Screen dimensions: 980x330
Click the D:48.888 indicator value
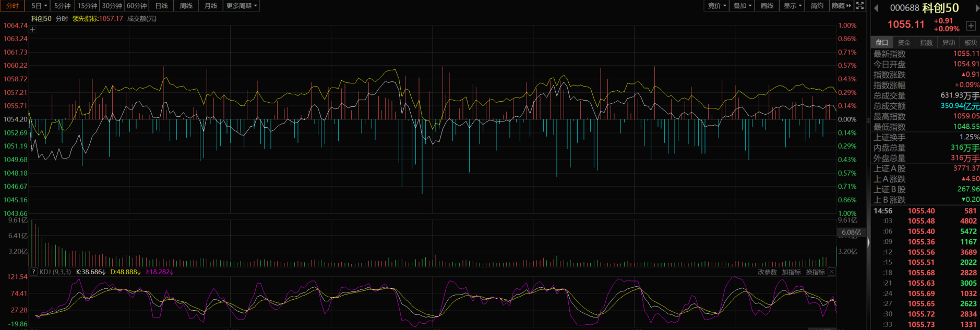(x=125, y=272)
